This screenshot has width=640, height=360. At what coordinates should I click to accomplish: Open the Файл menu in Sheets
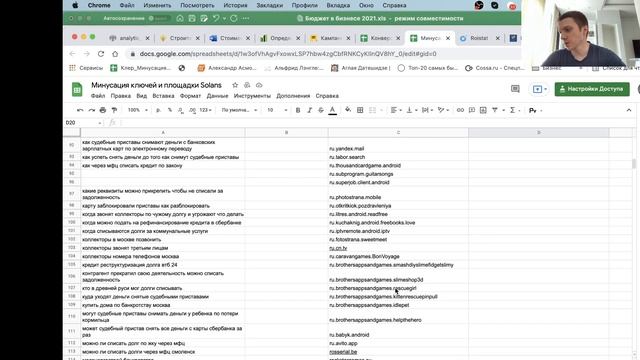pos(98,96)
